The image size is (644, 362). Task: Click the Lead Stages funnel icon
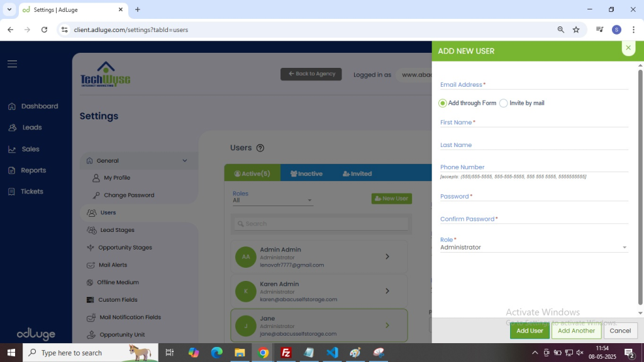(91, 231)
